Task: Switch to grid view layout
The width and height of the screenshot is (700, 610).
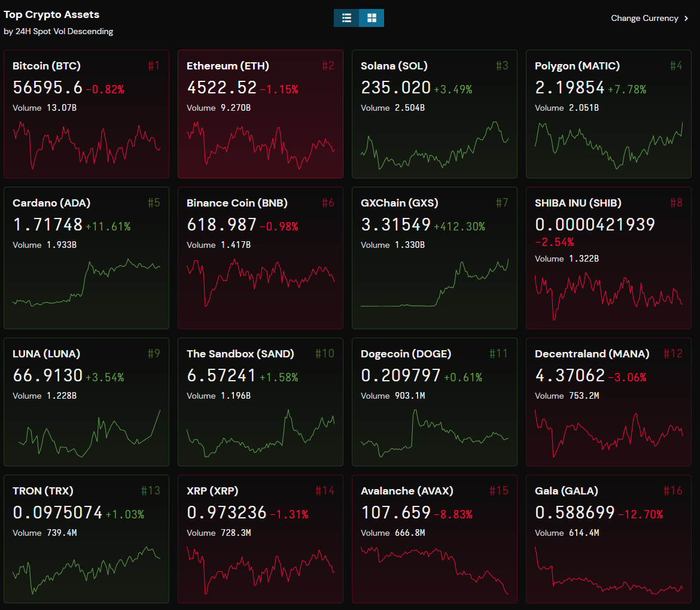Action: (x=372, y=18)
